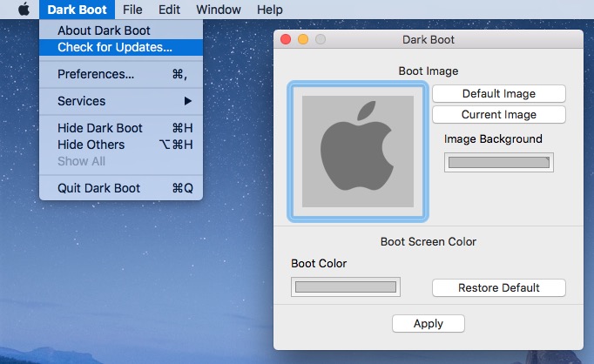Click the Apple logo boot image preview

coord(357,152)
